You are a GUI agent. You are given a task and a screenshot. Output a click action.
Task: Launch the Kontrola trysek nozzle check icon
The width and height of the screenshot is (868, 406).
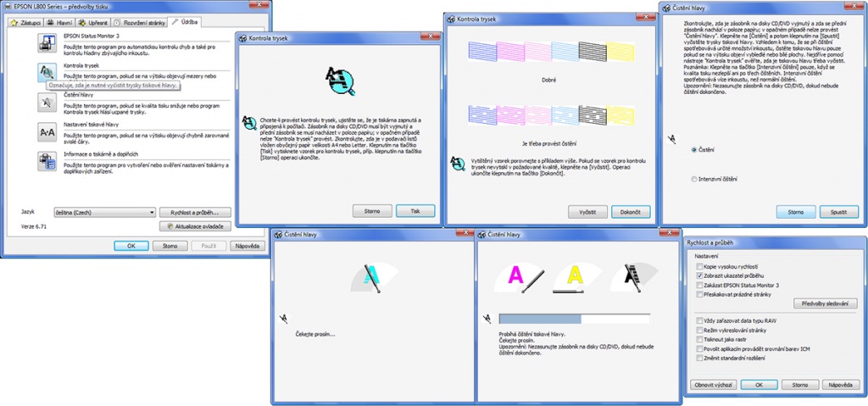[47, 72]
